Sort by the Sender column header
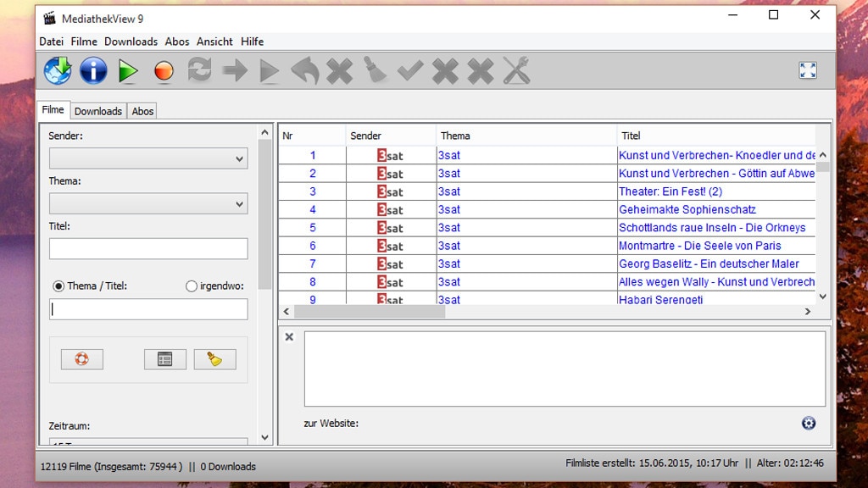 [391, 136]
